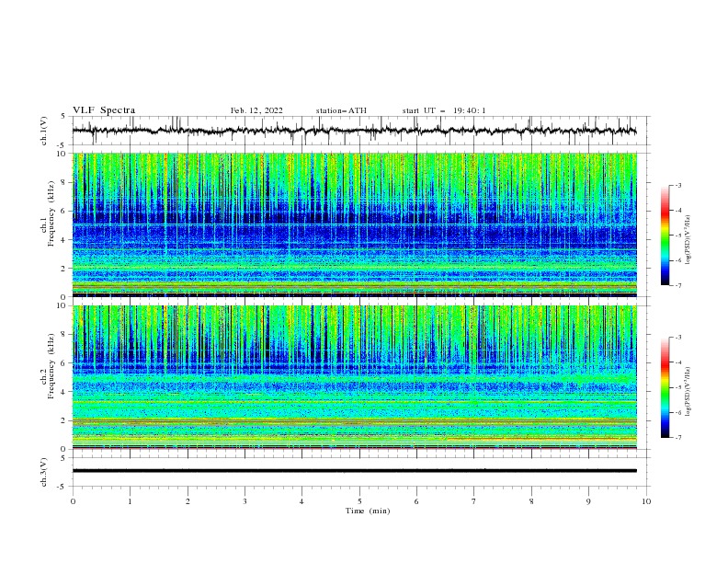Click the ch.2 frequency tick label "10"
Viewport: 728px width, 563px height.
[62, 305]
